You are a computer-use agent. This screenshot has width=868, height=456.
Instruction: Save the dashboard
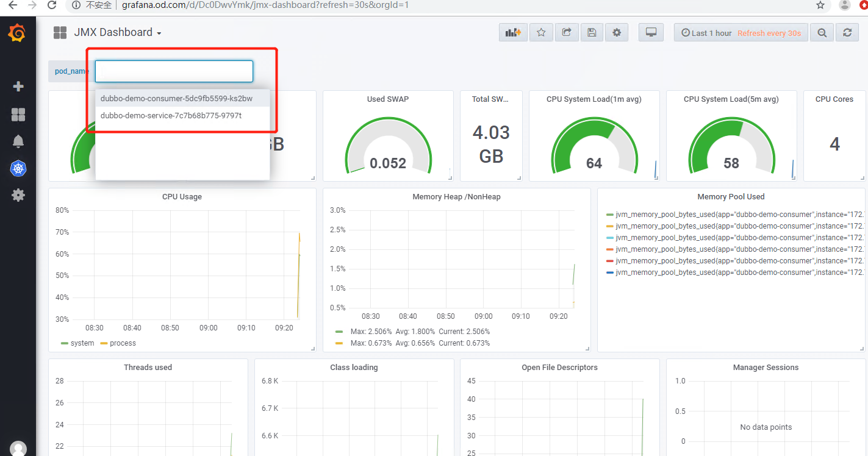point(592,33)
